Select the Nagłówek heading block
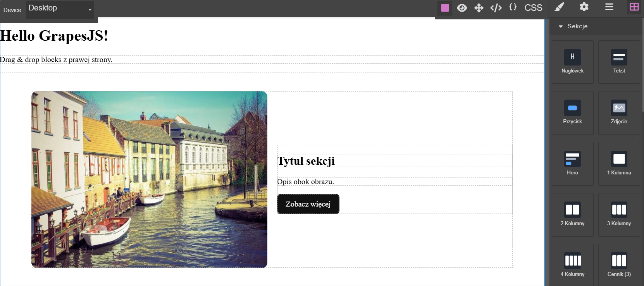Screen dimensions: 644x286 point(572,62)
